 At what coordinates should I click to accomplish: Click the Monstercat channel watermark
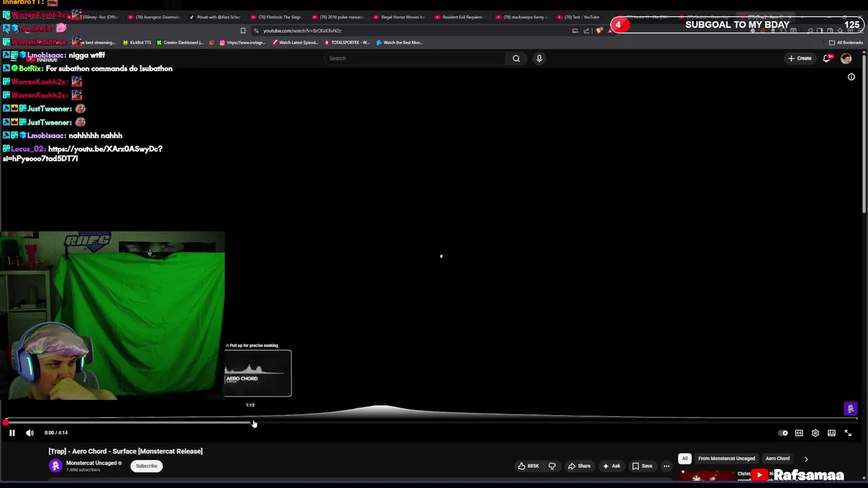tap(850, 409)
